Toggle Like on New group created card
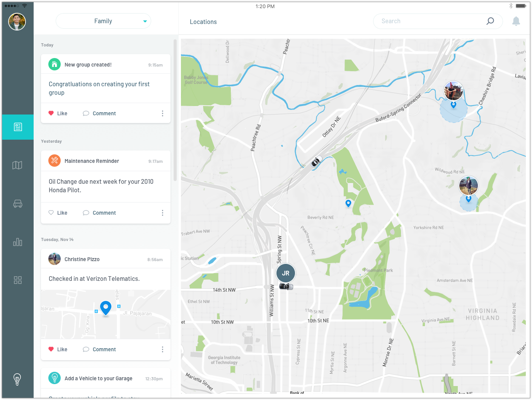The image size is (532, 400). (58, 113)
